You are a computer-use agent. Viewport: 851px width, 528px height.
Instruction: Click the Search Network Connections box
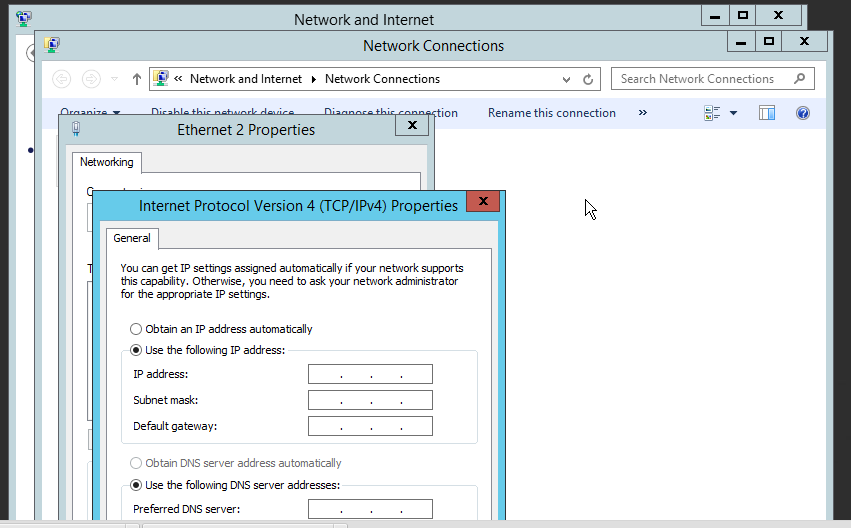(x=712, y=79)
